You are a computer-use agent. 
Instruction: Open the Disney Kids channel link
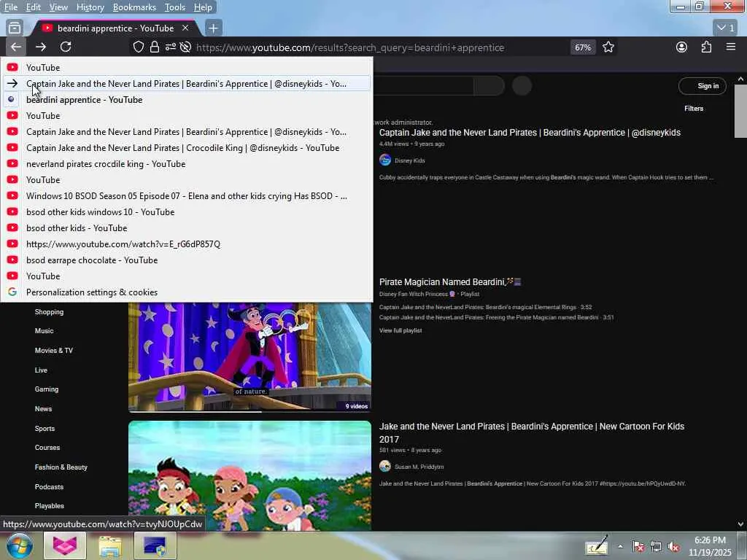[410, 160]
